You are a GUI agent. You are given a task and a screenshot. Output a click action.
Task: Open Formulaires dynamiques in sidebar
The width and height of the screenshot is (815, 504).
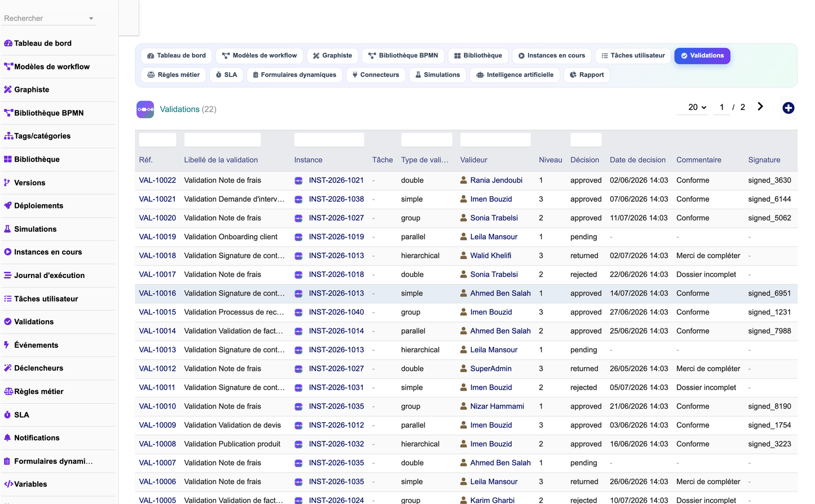click(x=54, y=461)
